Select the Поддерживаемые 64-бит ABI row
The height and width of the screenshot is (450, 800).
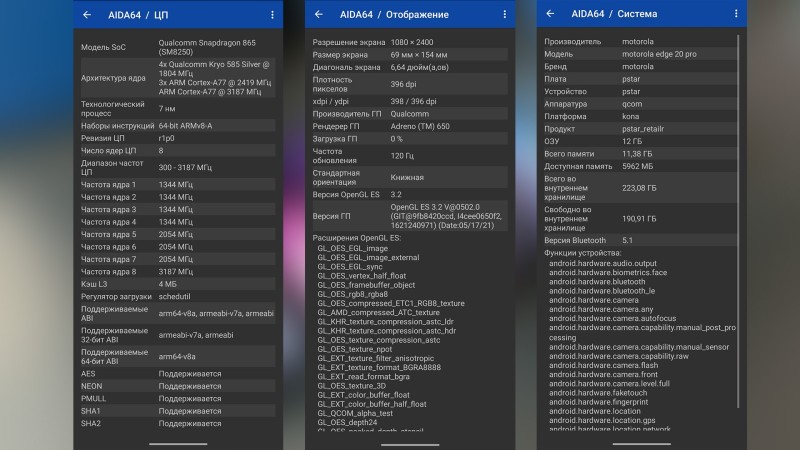[178, 357]
